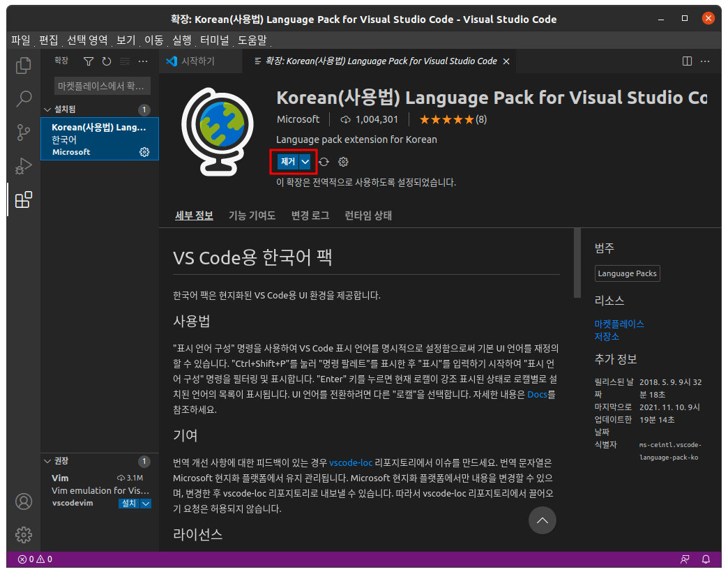Open the dropdown arrow next to 제거
This screenshot has height=574, width=728.
(305, 162)
